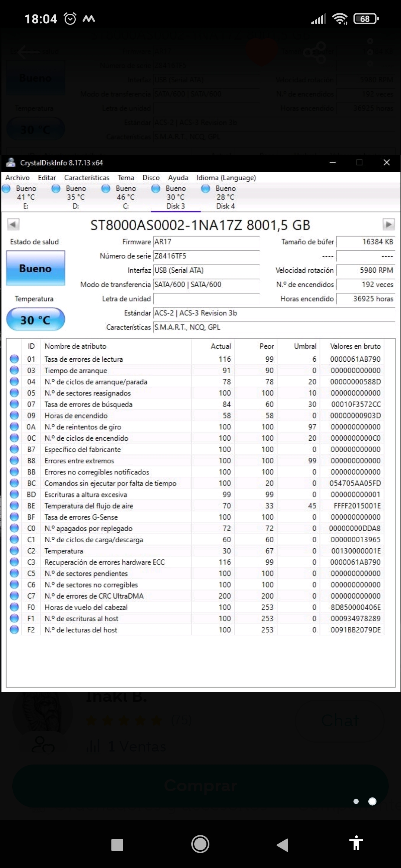Click status circle for Tasa de errores G-Sense
401x868 pixels.
pyautogui.click(x=14, y=517)
